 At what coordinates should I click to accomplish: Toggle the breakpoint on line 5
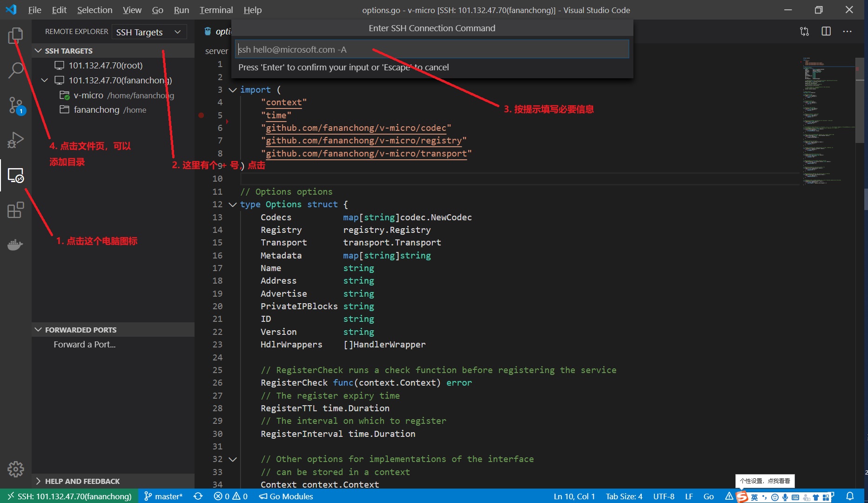[201, 115]
